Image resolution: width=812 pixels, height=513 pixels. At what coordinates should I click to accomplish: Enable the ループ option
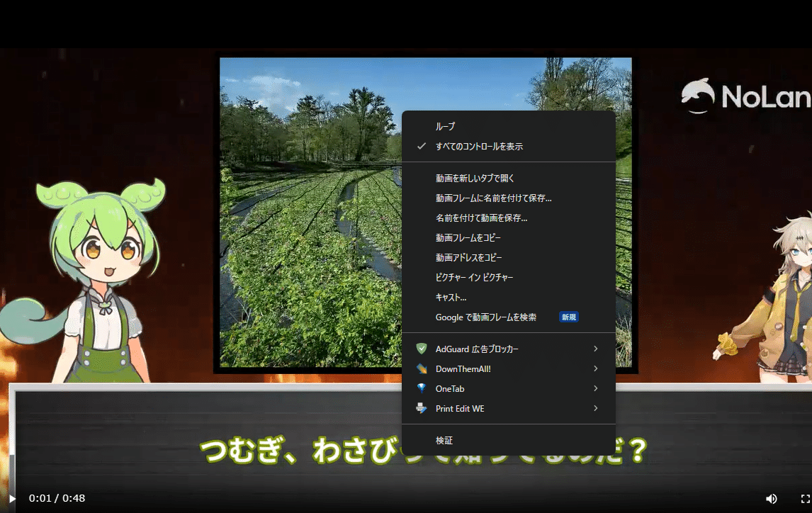click(x=509, y=126)
